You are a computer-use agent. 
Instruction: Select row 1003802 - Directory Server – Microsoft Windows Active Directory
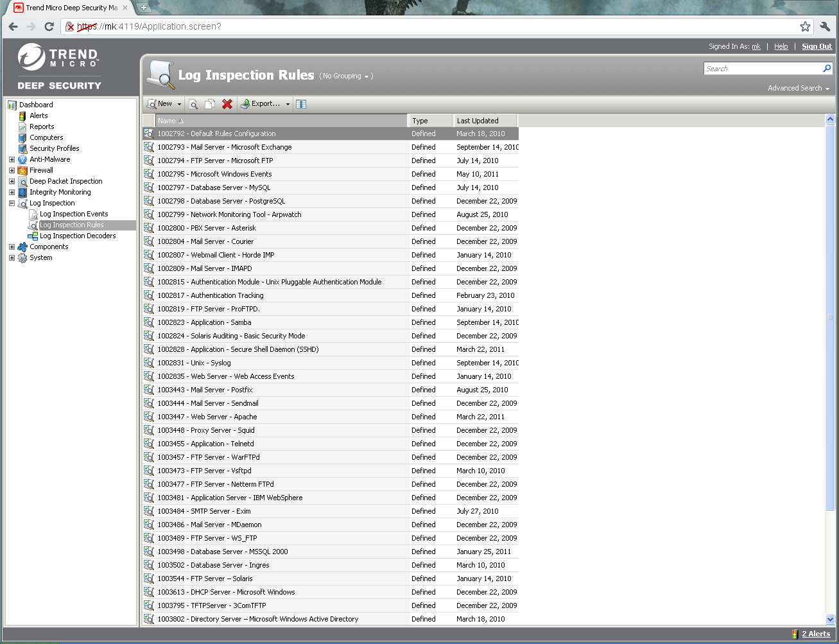pyautogui.click(x=331, y=619)
